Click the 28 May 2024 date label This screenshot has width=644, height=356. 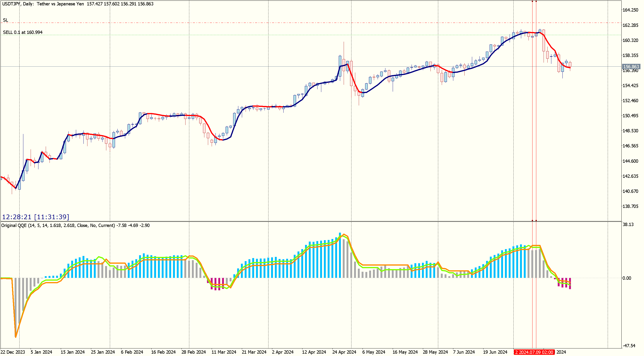(x=435, y=352)
